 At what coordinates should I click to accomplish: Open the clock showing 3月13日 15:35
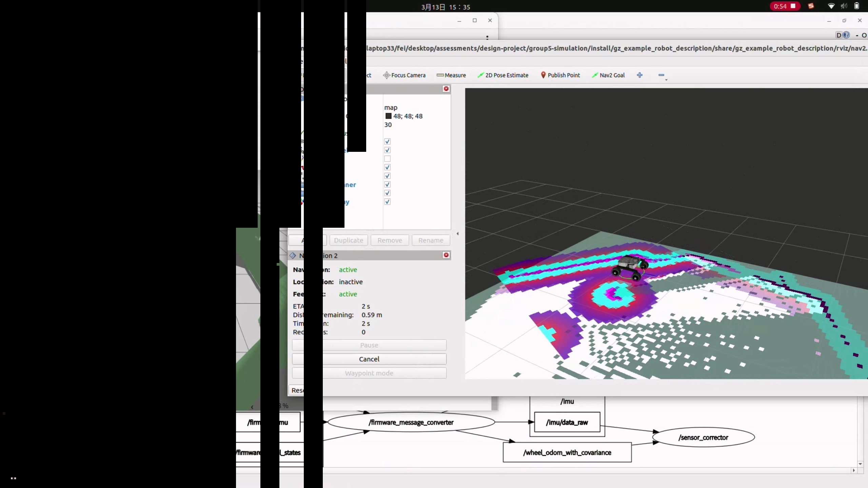tap(446, 7)
